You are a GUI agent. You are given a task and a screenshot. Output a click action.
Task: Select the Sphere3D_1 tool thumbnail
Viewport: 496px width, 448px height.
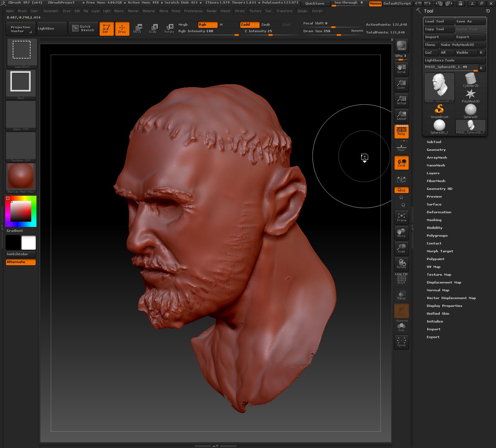(439, 126)
